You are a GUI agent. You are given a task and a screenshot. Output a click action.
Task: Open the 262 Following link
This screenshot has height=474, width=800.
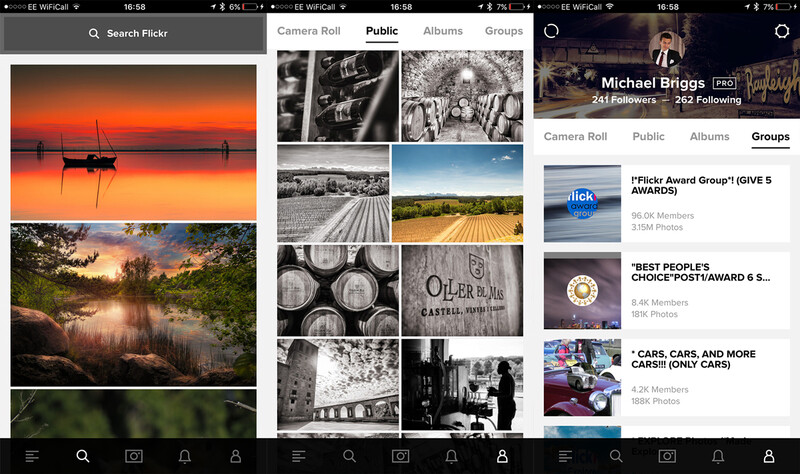coord(708,99)
